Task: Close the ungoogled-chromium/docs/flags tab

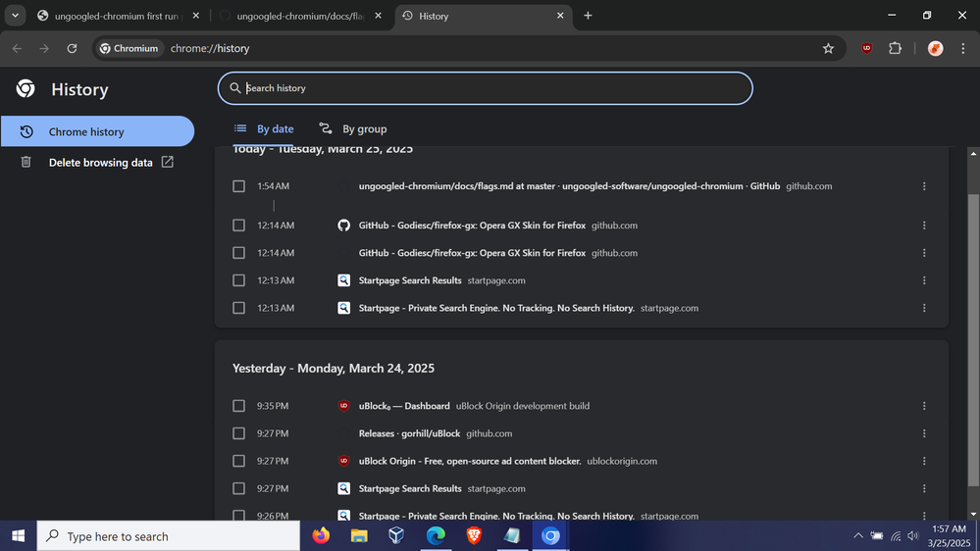Action: point(378,16)
